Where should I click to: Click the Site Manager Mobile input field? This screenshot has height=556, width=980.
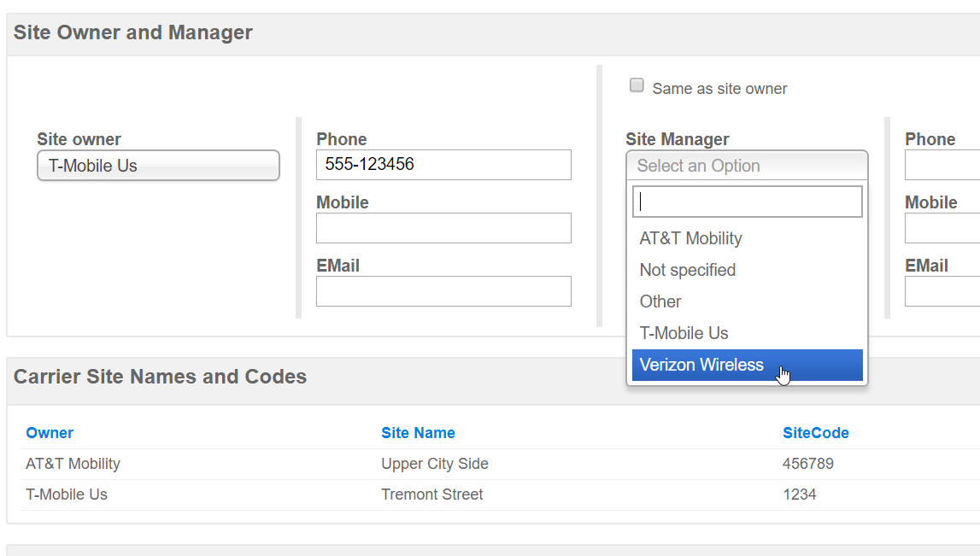(x=942, y=228)
